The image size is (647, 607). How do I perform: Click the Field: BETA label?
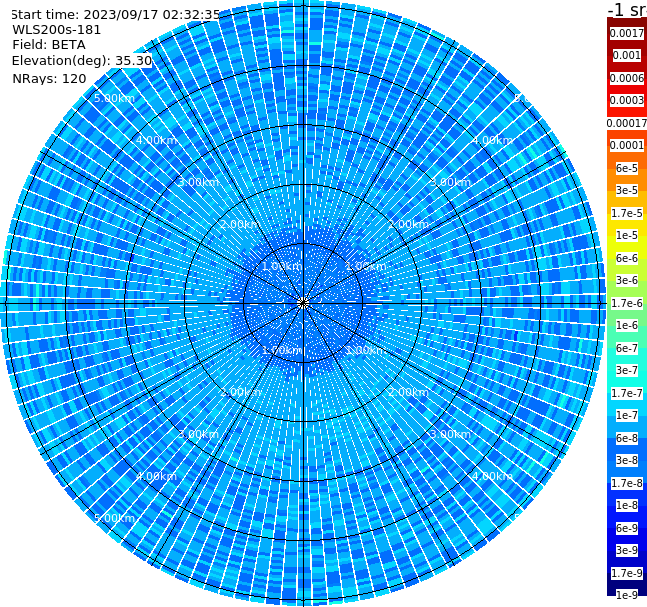pyautogui.click(x=49, y=45)
